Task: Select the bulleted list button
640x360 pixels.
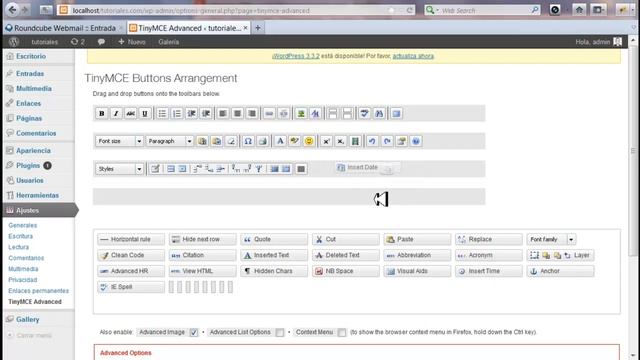Action: 162,113
